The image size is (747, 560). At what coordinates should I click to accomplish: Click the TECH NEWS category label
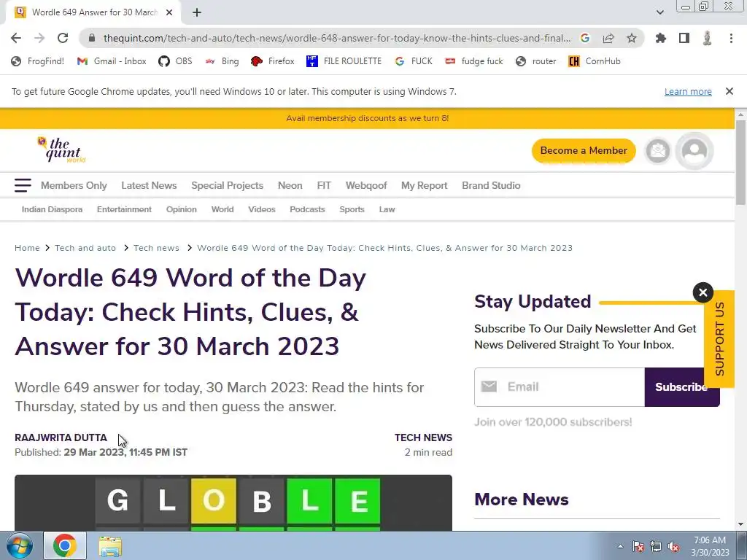(x=423, y=437)
